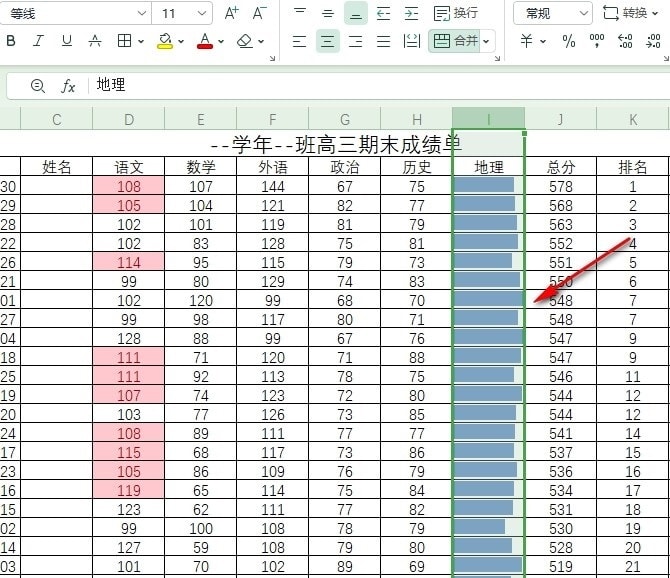The height and width of the screenshot is (578, 670).
Task: Click the 外语 cell with 144
Action: pos(273,186)
